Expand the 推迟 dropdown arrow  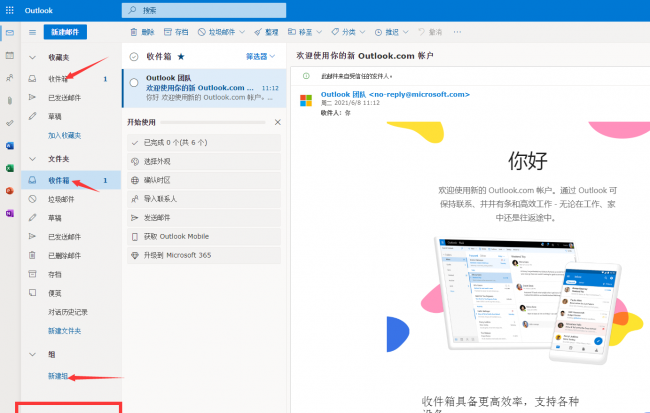pyautogui.click(x=406, y=32)
